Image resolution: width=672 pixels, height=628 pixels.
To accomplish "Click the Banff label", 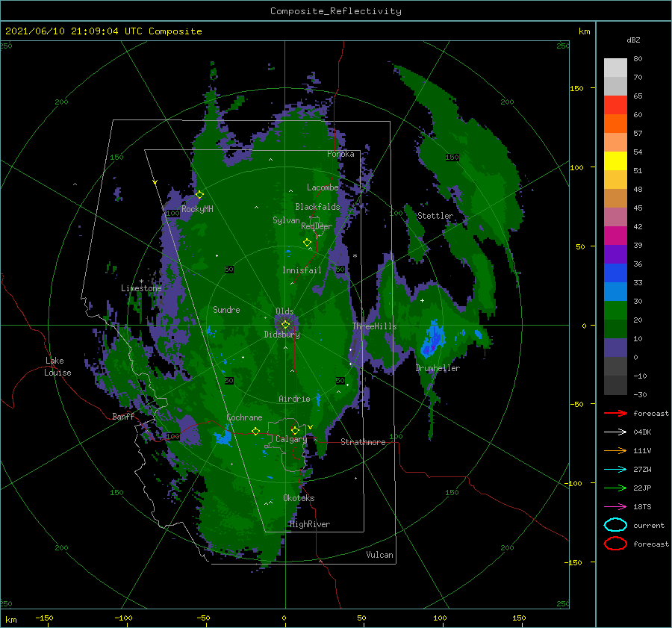I will click(x=123, y=416).
